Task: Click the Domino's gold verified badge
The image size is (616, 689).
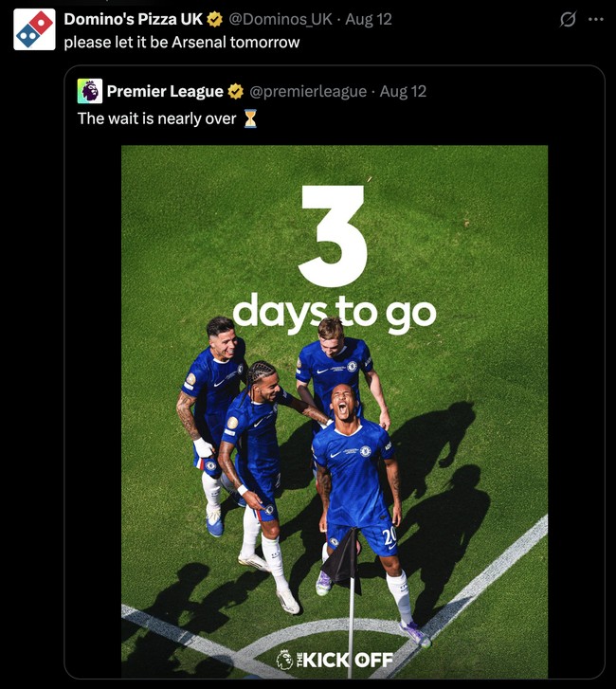Action: click(x=215, y=19)
